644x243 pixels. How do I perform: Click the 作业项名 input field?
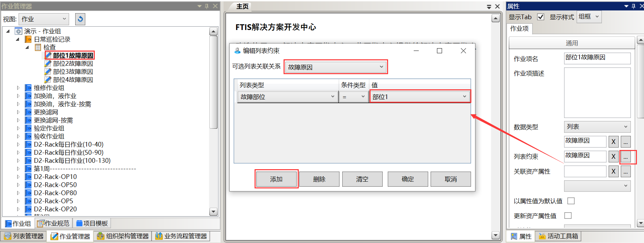click(x=597, y=58)
